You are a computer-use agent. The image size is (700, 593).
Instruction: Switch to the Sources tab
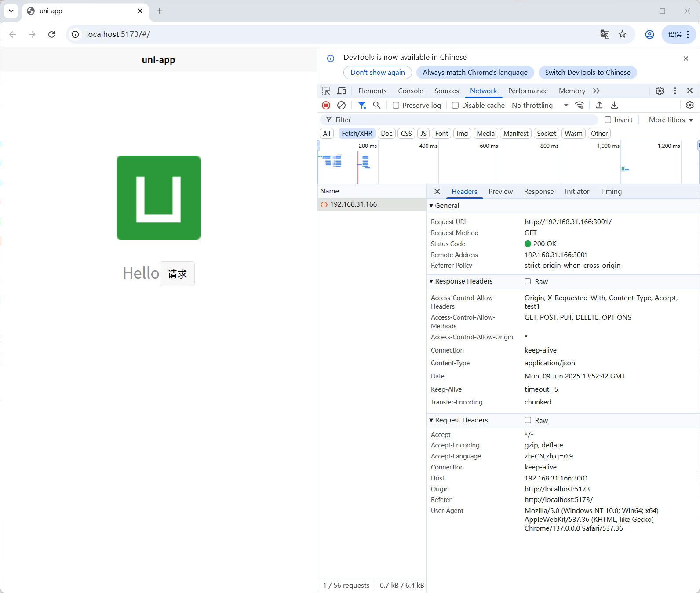446,91
